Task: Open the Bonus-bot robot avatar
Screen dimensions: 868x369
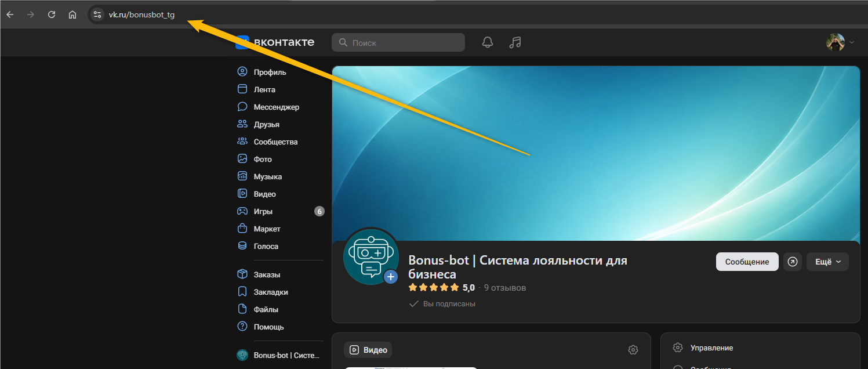Action: click(371, 256)
